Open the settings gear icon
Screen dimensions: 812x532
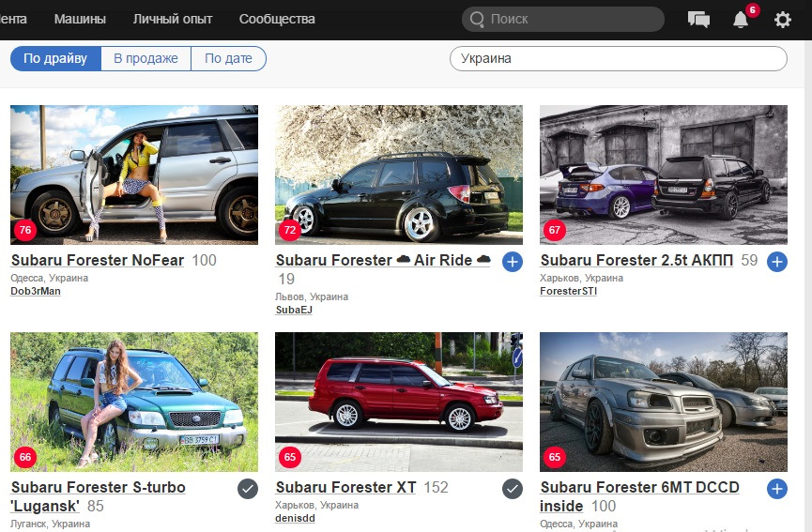click(x=783, y=20)
